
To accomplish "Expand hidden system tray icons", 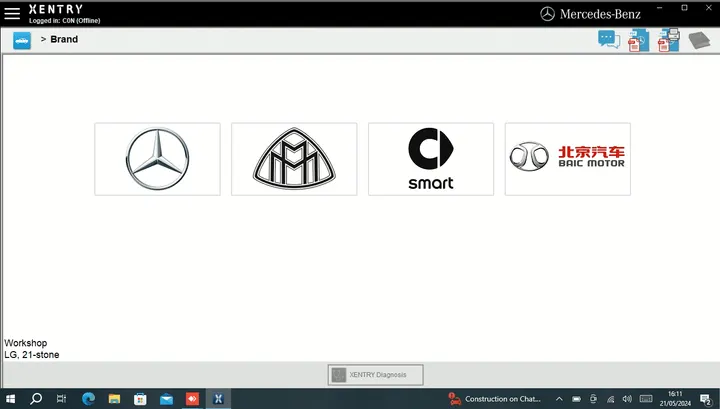I will tap(559, 399).
